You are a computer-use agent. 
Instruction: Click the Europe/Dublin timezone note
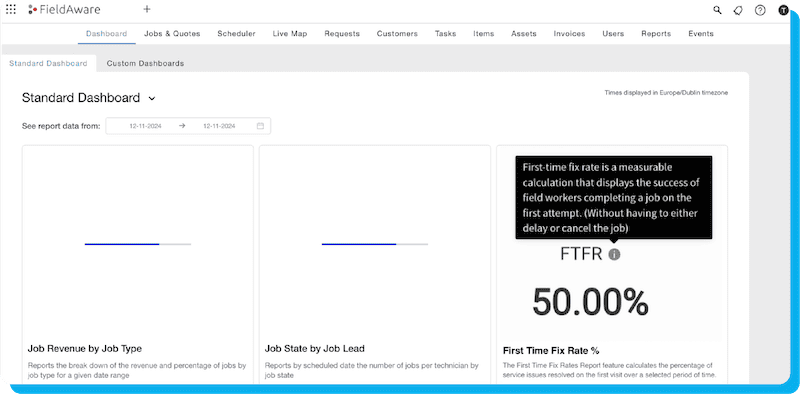coord(666,93)
